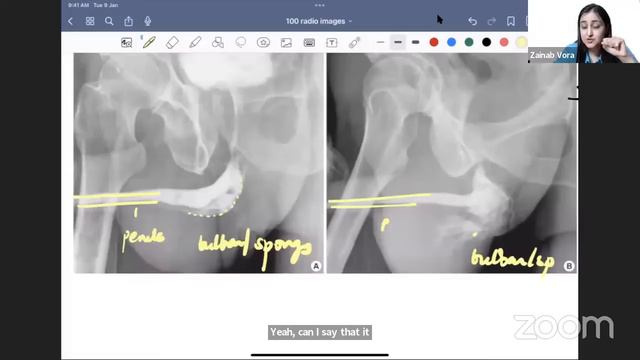Select the Shapes tool
640x360 pixels.
coord(218,42)
